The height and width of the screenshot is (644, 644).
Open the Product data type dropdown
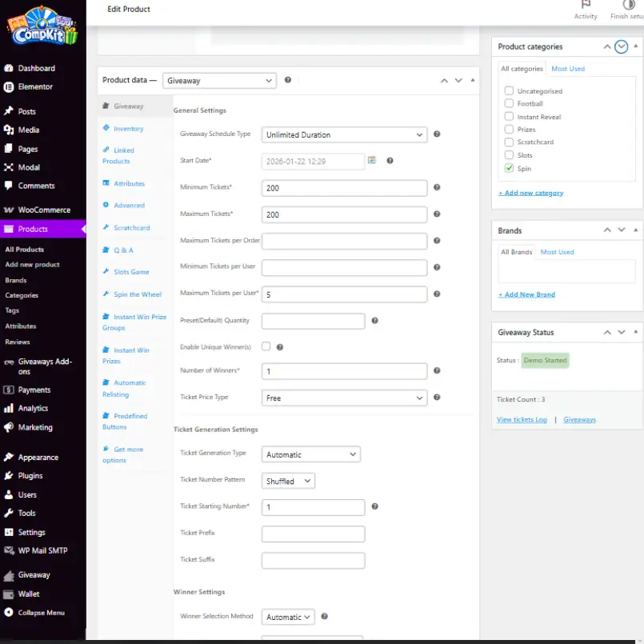tap(219, 81)
